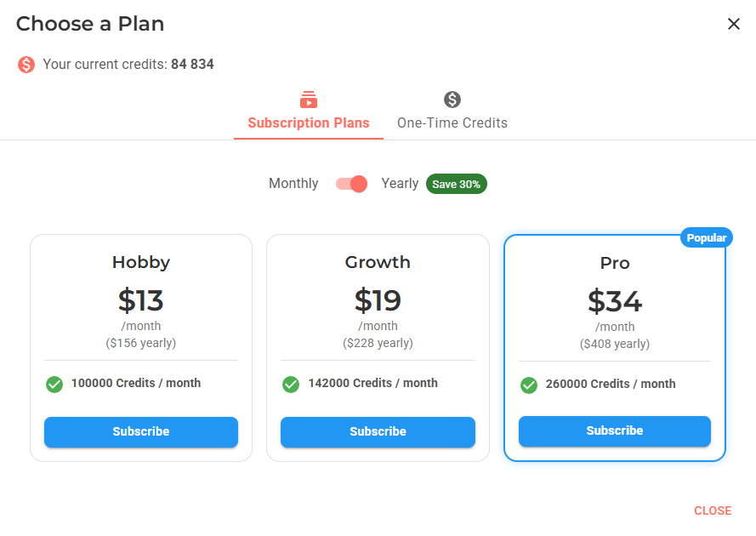Screen dimensions: 756x536
Task: Click the red CLOSE text button
Action: click(x=713, y=510)
